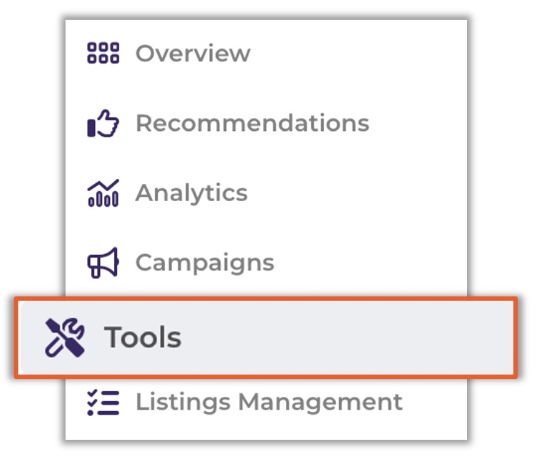Click blank area right of Campaigns label
This screenshot has height=462, width=538.
pyautogui.click(x=371, y=263)
